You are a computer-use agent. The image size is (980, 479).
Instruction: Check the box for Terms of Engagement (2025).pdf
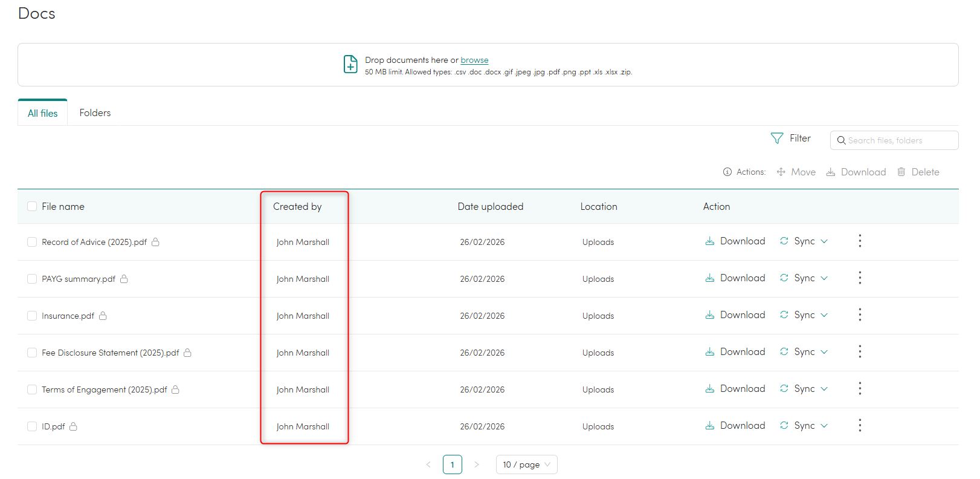tap(32, 389)
